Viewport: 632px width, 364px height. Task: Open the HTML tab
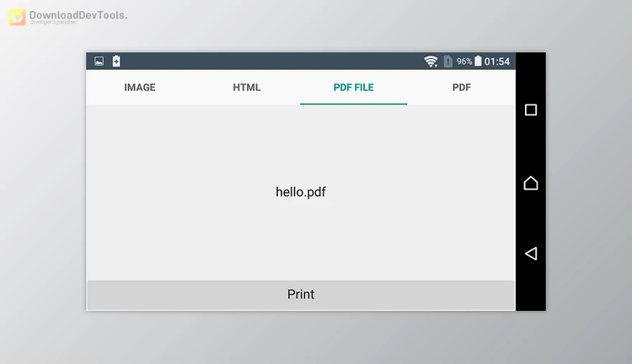point(247,88)
